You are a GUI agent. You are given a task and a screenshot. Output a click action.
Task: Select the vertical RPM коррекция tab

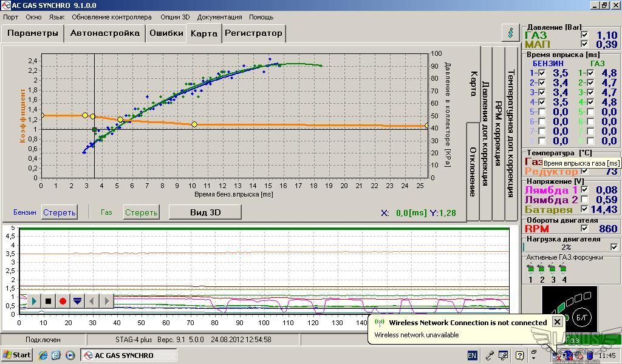498,133
